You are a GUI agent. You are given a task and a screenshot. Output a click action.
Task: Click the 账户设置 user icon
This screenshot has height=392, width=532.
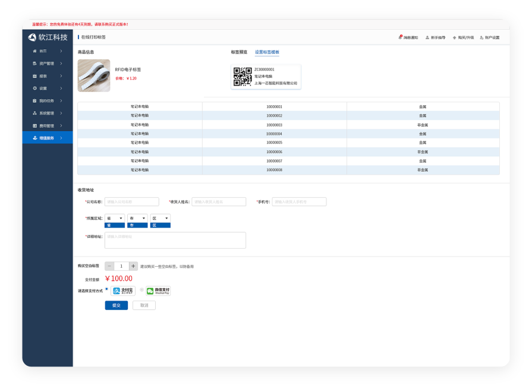pos(481,37)
